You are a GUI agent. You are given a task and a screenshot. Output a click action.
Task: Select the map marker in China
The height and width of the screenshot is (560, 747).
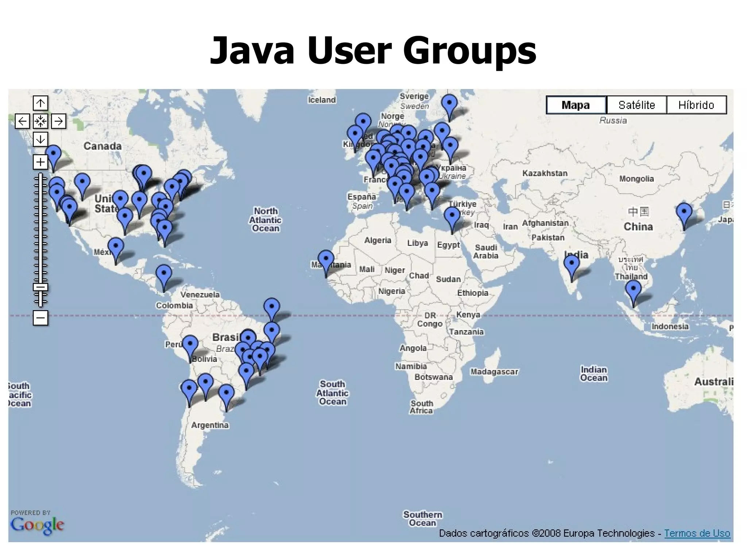(x=684, y=217)
